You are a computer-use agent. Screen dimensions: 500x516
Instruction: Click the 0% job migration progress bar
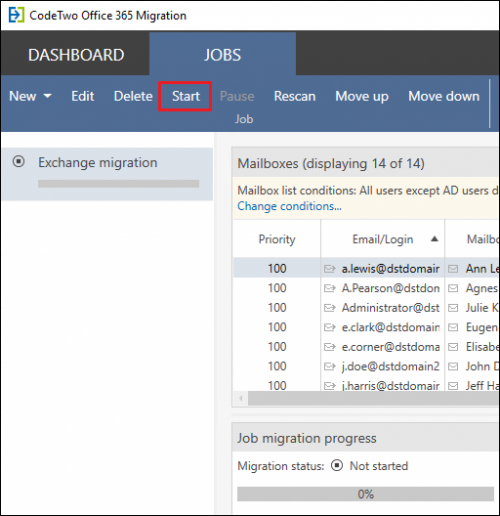coord(365,494)
